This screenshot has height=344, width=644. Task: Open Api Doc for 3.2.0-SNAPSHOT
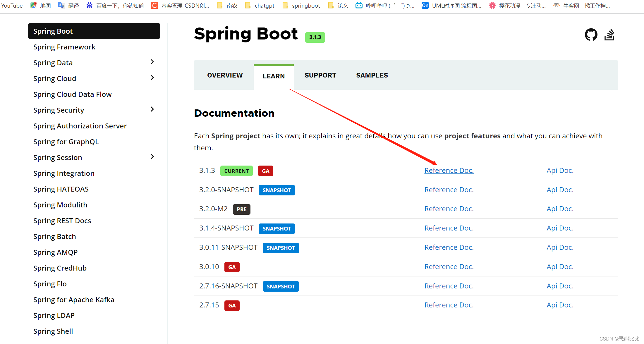pos(560,190)
